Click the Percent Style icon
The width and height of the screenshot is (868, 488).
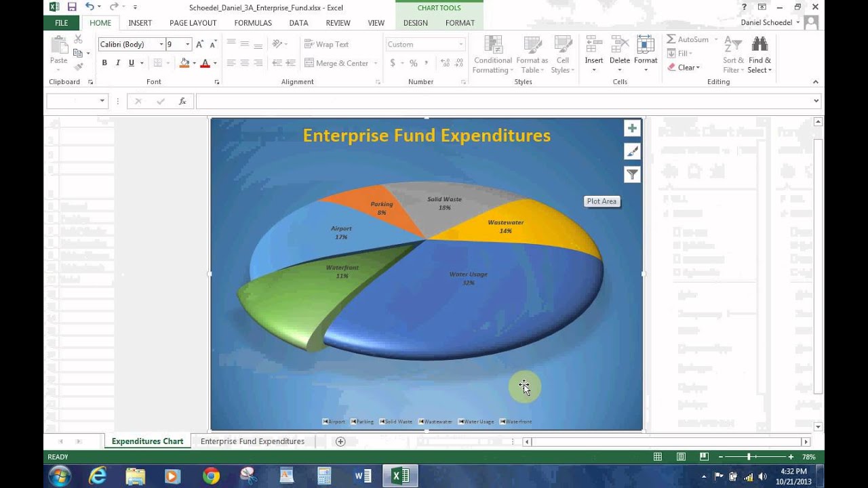(x=413, y=63)
